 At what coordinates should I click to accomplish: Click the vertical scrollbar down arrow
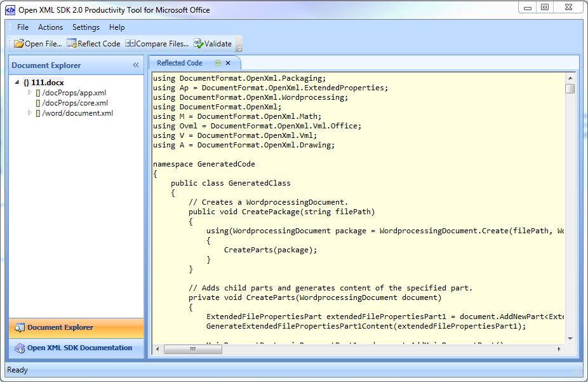coord(570,339)
